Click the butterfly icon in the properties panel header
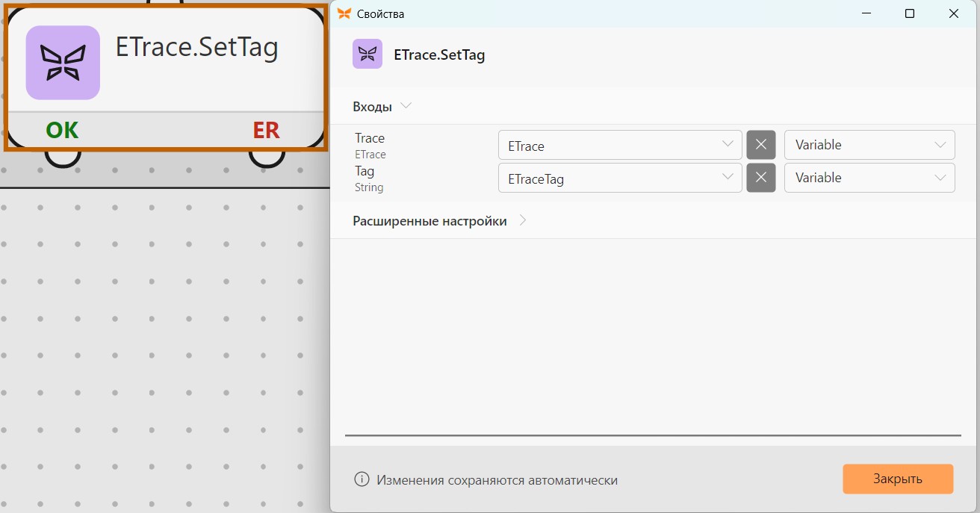 367,54
